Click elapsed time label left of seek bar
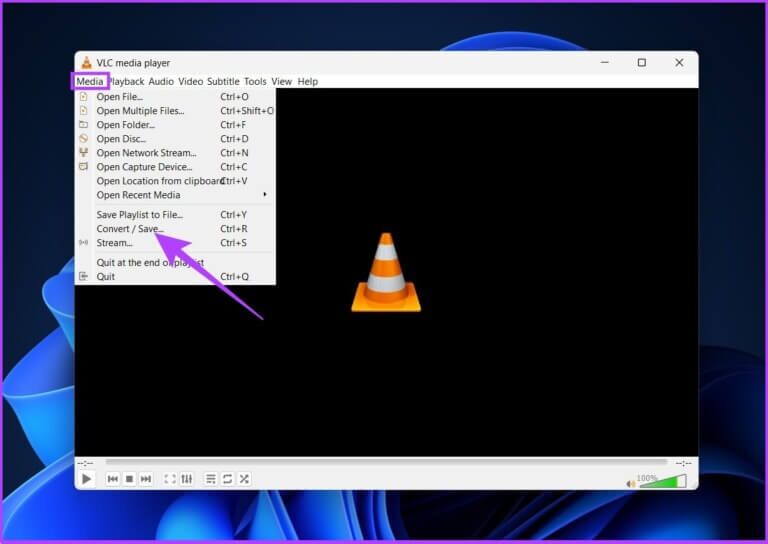This screenshot has height=544, width=768. pyautogui.click(x=86, y=463)
